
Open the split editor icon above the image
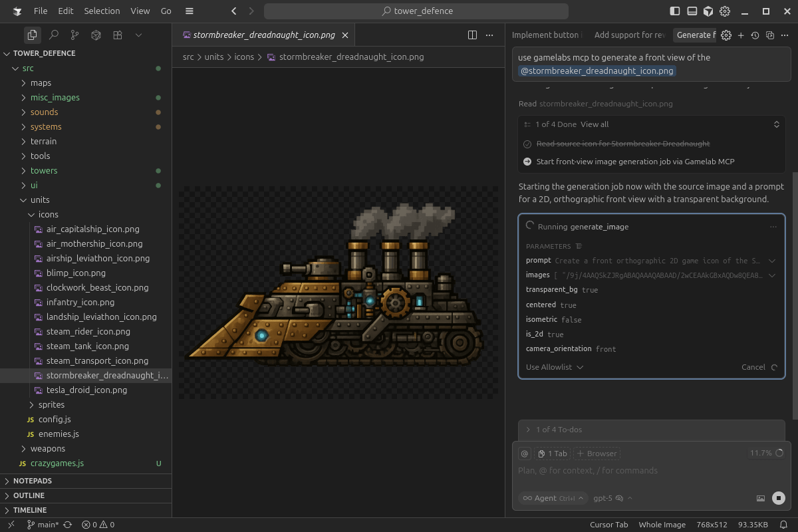pyautogui.click(x=473, y=35)
